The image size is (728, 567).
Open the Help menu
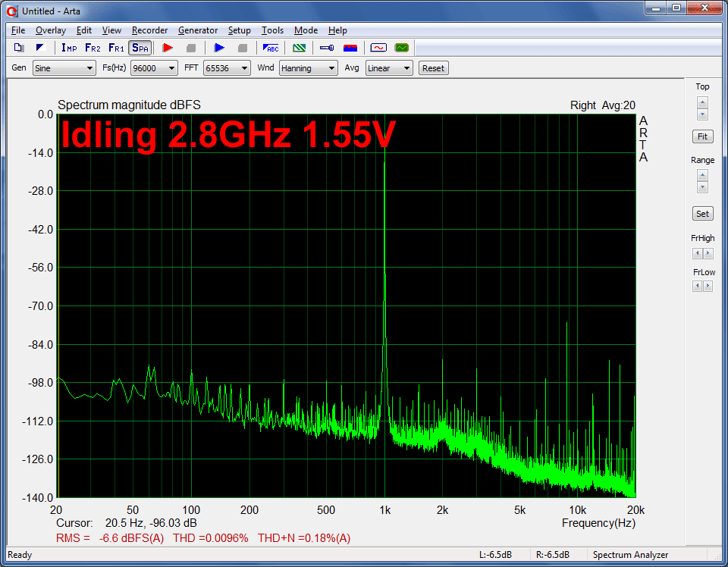pyautogui.click(x=337, y=30)
